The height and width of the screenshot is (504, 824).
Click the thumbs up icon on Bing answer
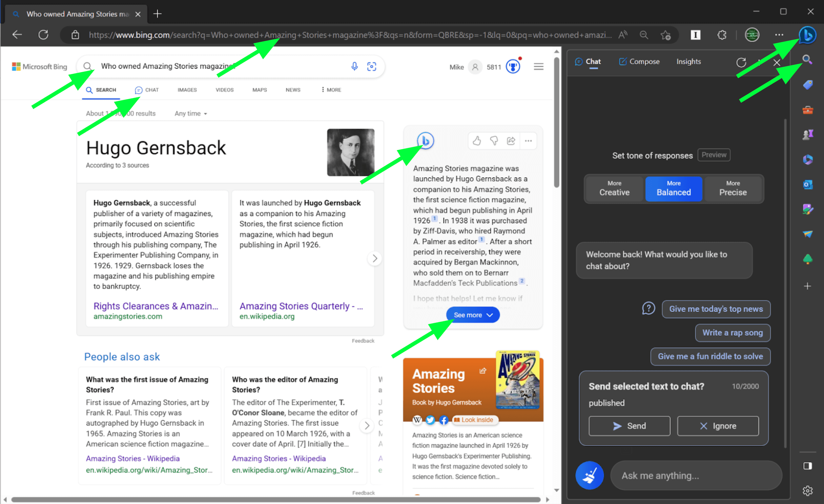477,141
